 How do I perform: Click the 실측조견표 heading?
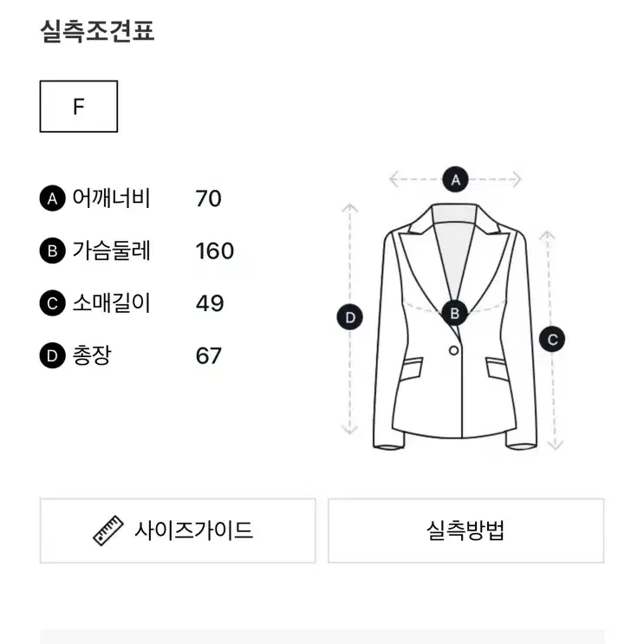tap(97, 31)
